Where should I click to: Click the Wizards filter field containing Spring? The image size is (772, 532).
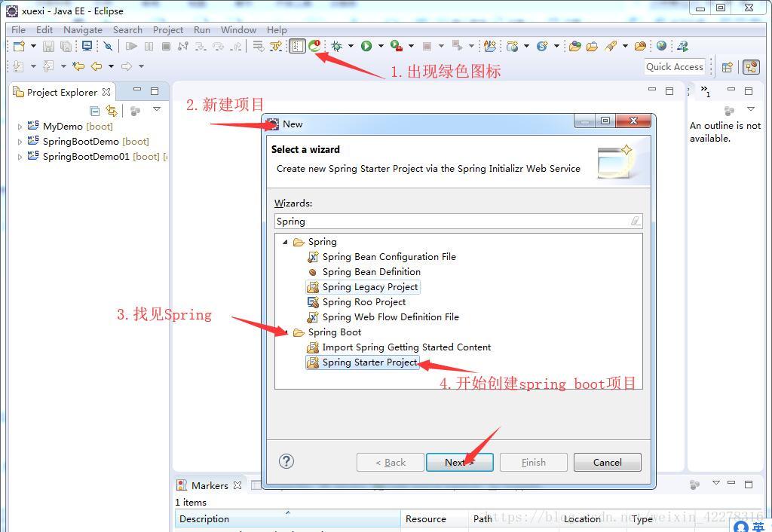pos(458,222)
